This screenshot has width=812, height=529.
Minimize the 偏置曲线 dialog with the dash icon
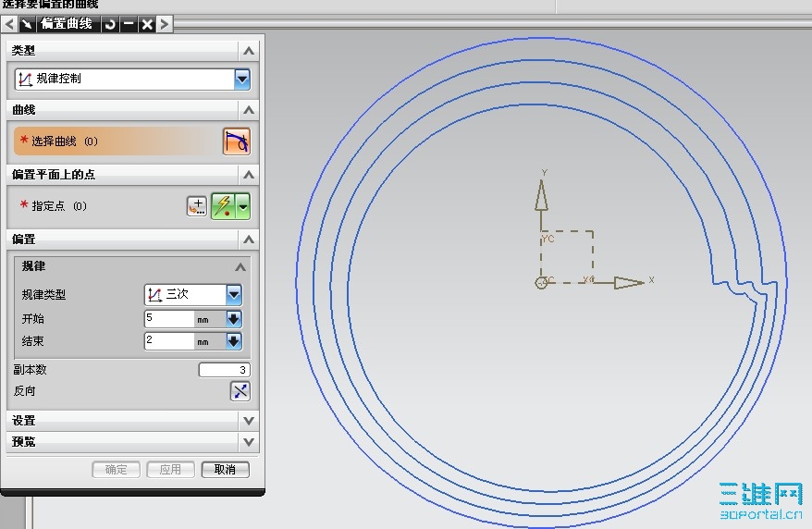(129, 24)
